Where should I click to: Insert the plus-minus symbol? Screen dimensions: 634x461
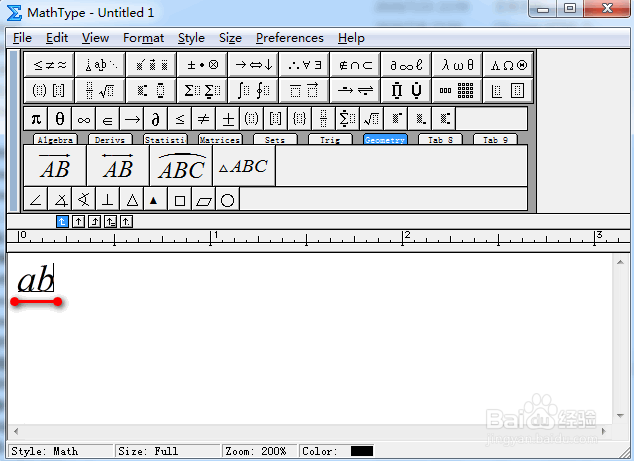pos(228,119)
